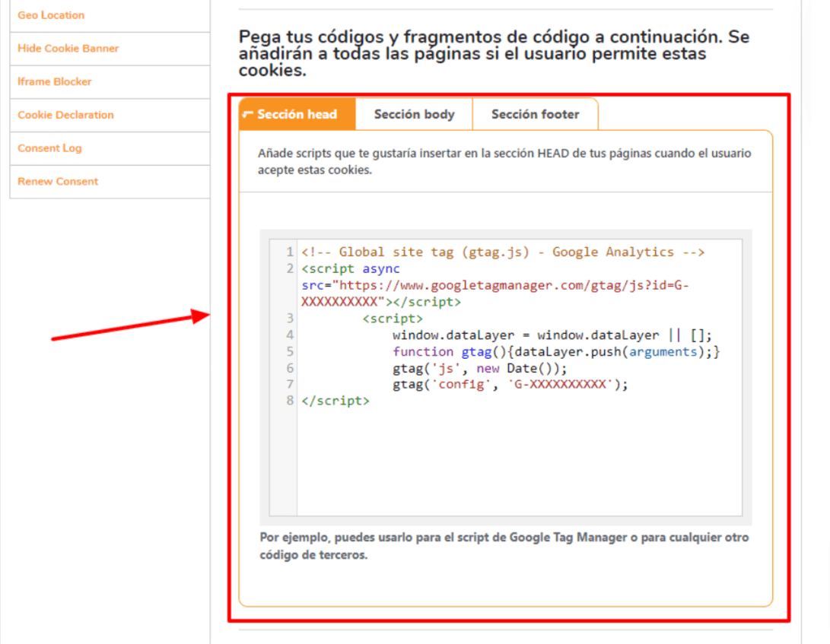Image resolution: width=830 pixels, height=644 pixels.
Task: Switch to the Sección footer tab
Action: click(535, 114)
